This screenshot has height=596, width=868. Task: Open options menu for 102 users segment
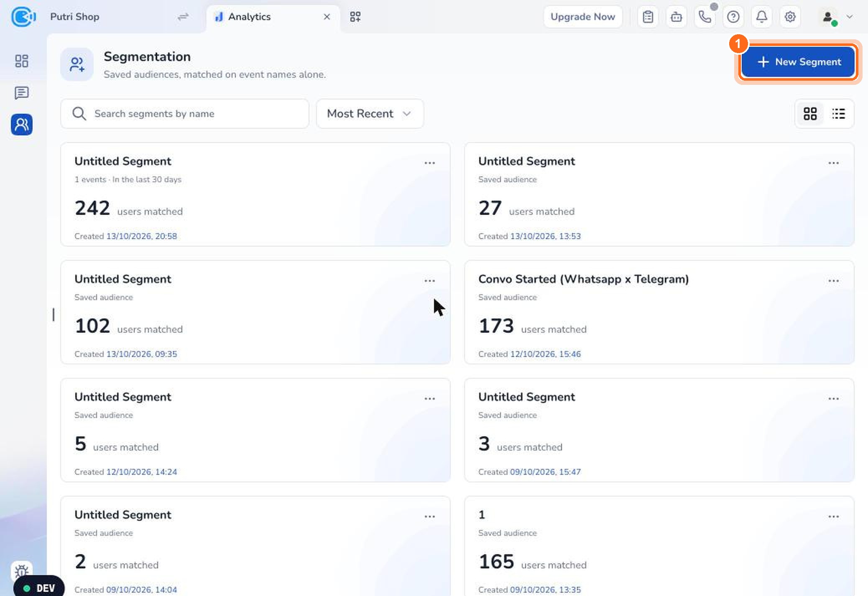[430, 281]
